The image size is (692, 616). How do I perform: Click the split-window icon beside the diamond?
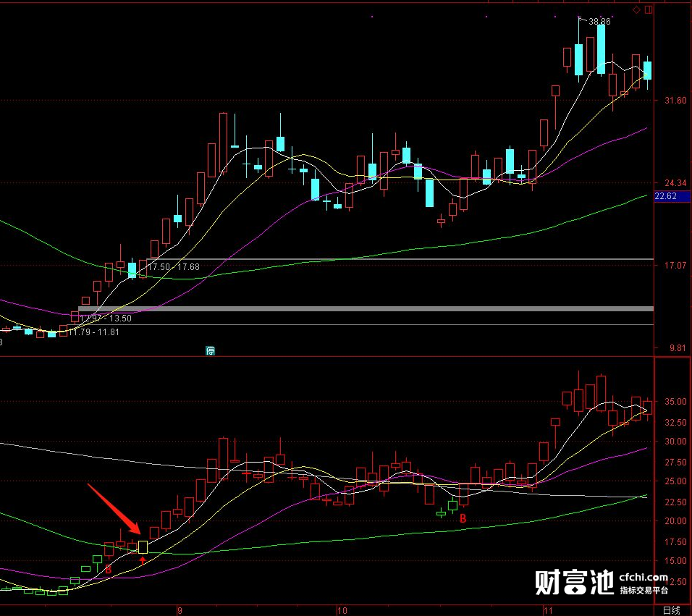click(649, 9)
